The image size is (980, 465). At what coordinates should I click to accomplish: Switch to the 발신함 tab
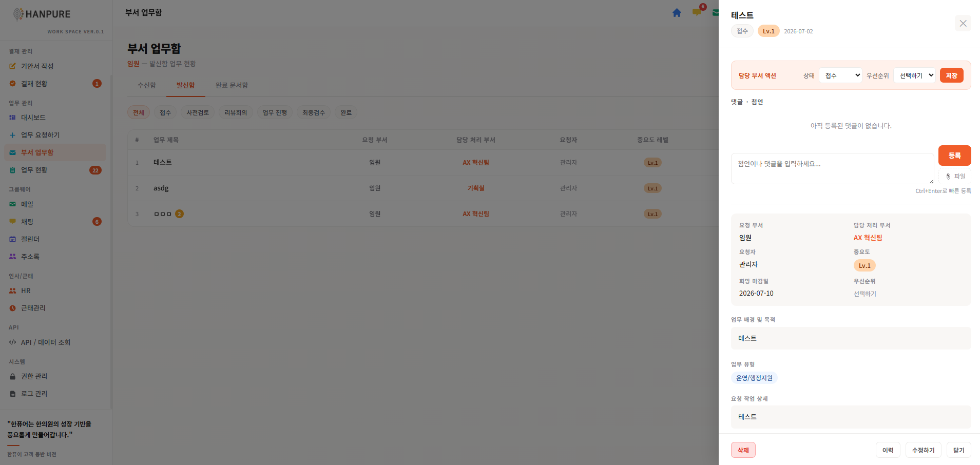click(186, 85)
